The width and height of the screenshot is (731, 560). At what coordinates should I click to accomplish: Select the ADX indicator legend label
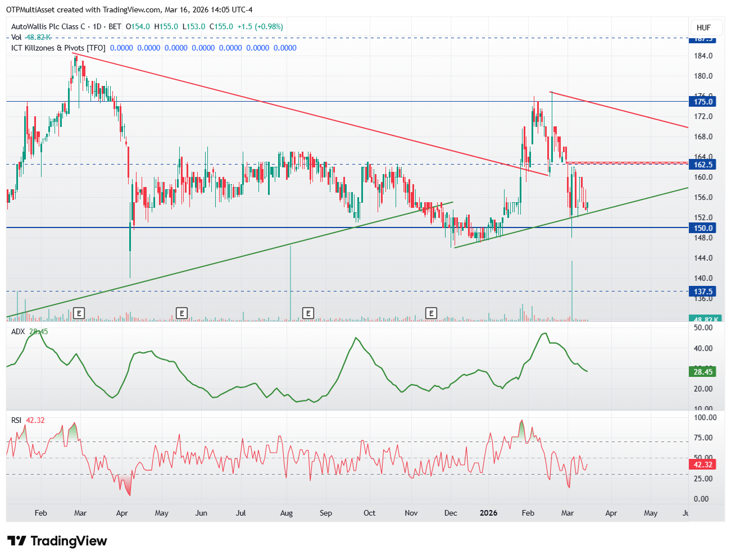click(x=18, y=331)
